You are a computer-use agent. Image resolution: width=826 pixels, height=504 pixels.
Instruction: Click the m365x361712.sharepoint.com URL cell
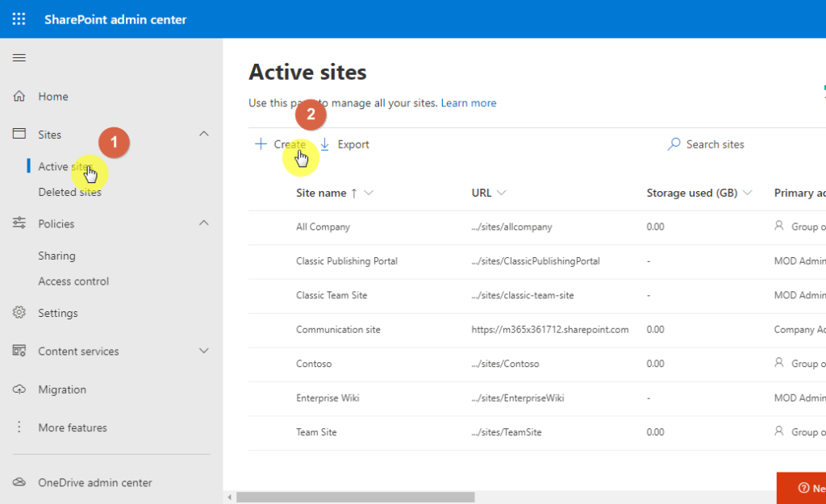click(550, 330)
